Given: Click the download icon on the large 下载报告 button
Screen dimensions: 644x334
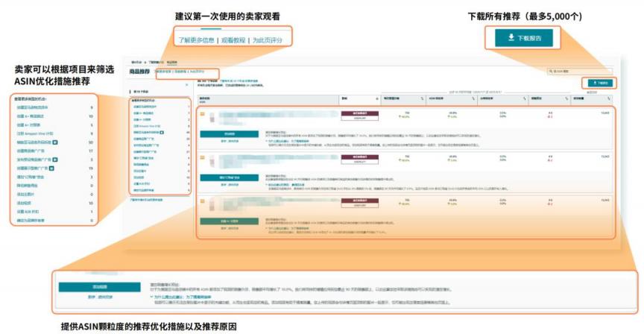Looking at the screenshot, I should click(511, 37).
